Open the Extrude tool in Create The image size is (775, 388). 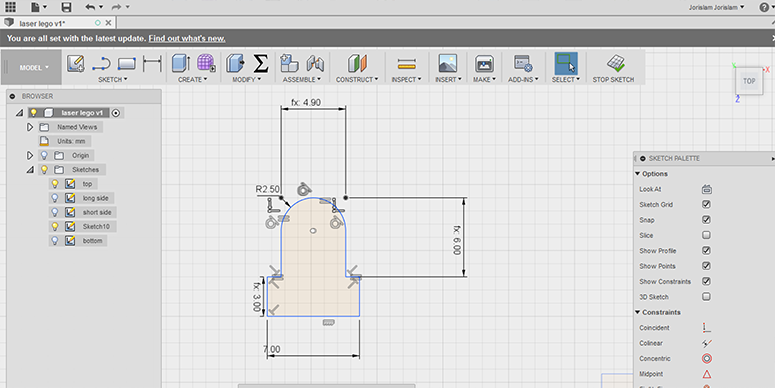(x=181, y=63)
